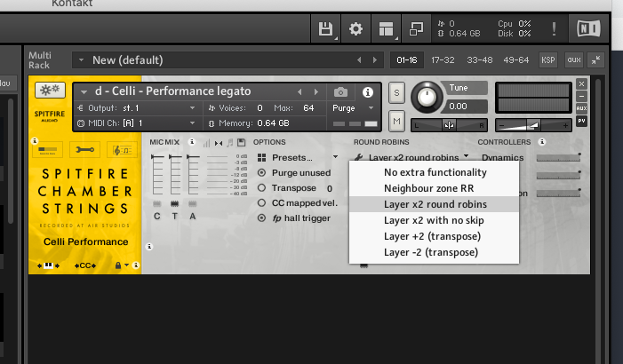The width and height of the screenshot is (623, 364).
Task: Click the CC articulation icon
Action: pos(85,265)
